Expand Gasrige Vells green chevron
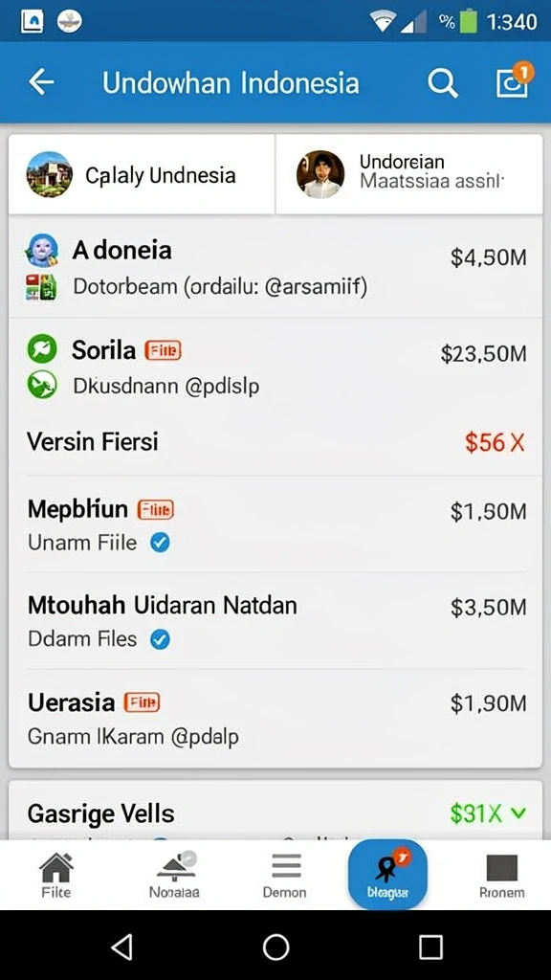Image resolution: width=551 pixels, height=980 pixels. [x=518, y=813]
